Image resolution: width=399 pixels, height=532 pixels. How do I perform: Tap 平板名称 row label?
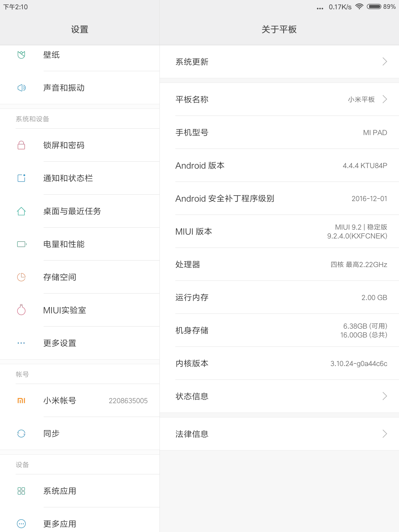click(x=192, y=99)
